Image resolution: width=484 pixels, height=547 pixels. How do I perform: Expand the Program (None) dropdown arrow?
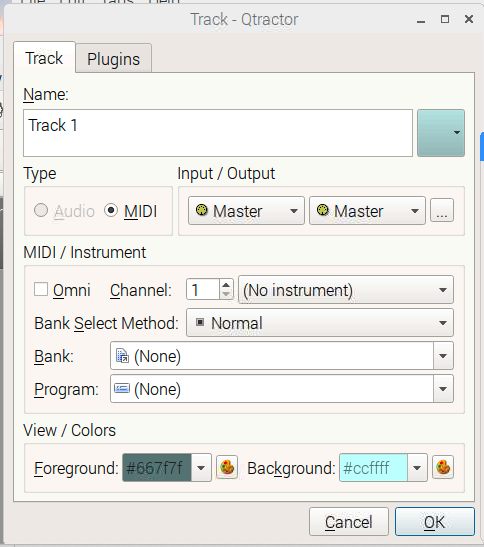point(443,389)
